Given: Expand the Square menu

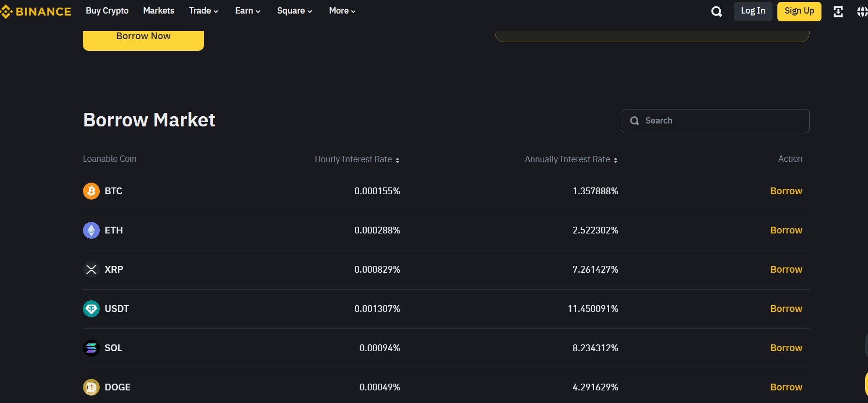Looking at the screenshot, I should (x=295, y=11).
